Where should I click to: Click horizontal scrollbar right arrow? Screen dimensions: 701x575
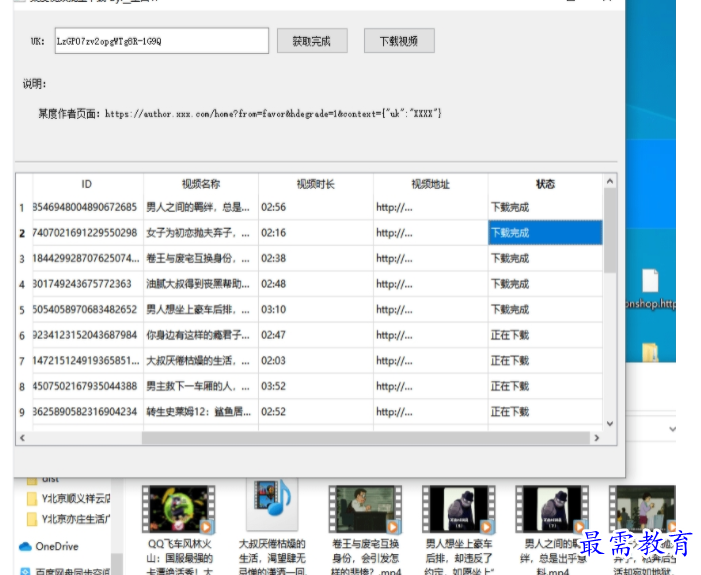[x=596, y=438]
